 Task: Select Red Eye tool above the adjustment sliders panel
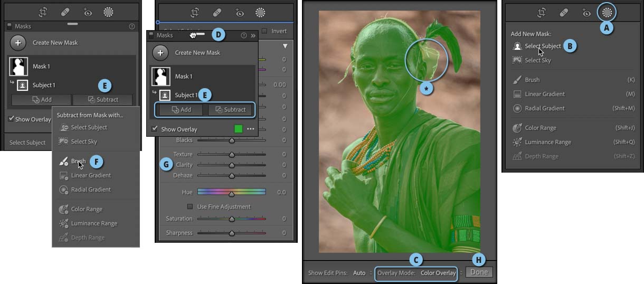point(239,12)
